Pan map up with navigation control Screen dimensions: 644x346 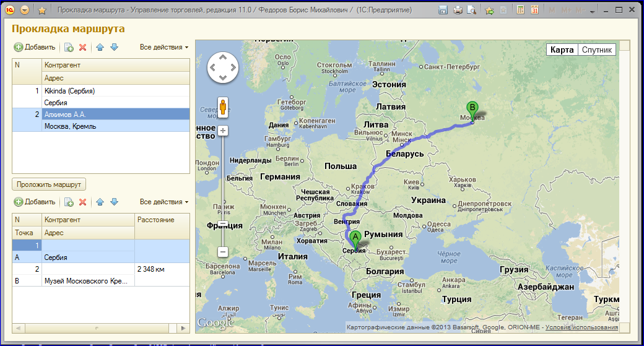[x=222, y=57]
